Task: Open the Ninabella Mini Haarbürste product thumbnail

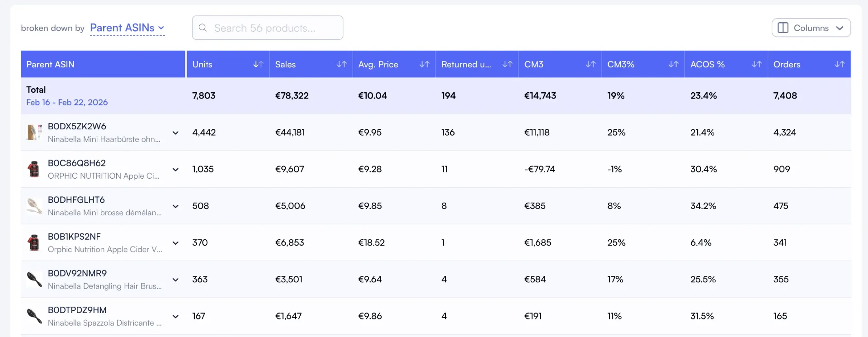Action: (x=34, y=133)
